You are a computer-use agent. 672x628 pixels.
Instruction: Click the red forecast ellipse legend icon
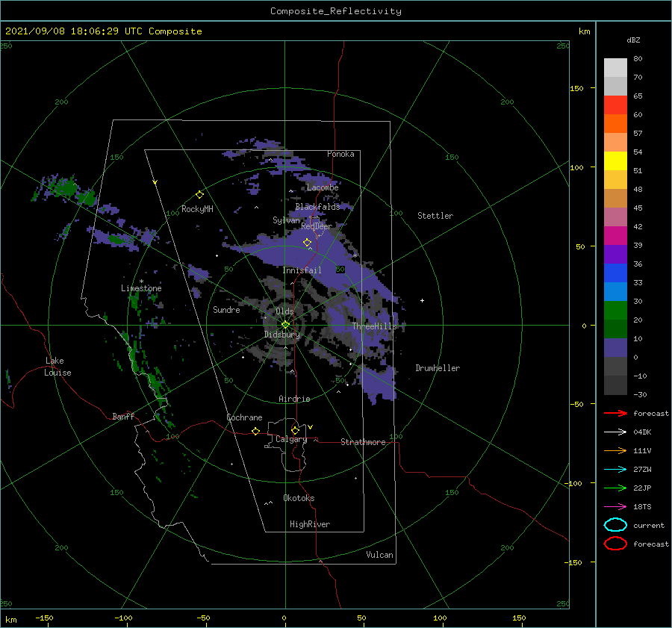pos(615,544)
